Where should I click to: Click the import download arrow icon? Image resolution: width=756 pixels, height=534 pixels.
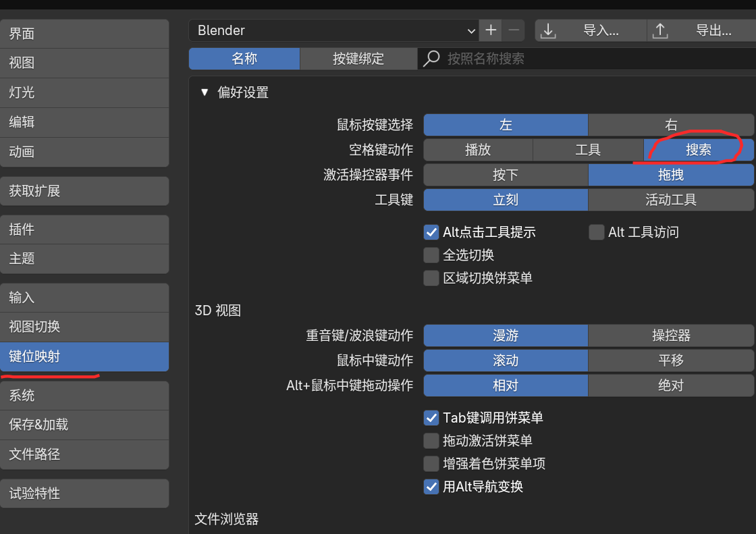tap(547, 31)
